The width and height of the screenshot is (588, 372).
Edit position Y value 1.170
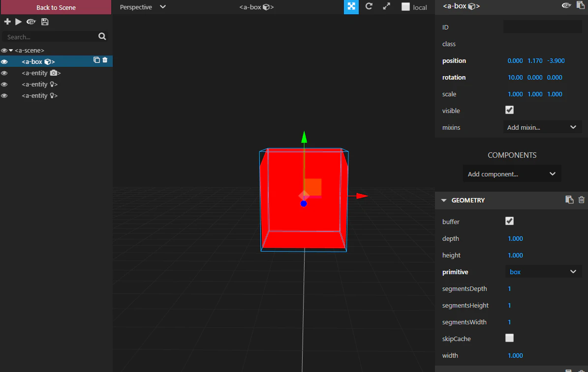(x=535, y=60)
